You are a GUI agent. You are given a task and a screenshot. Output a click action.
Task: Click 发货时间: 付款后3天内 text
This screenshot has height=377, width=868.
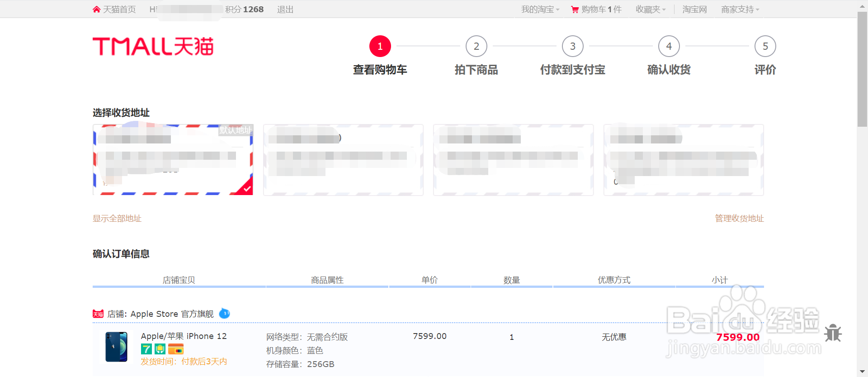[184, 362]
